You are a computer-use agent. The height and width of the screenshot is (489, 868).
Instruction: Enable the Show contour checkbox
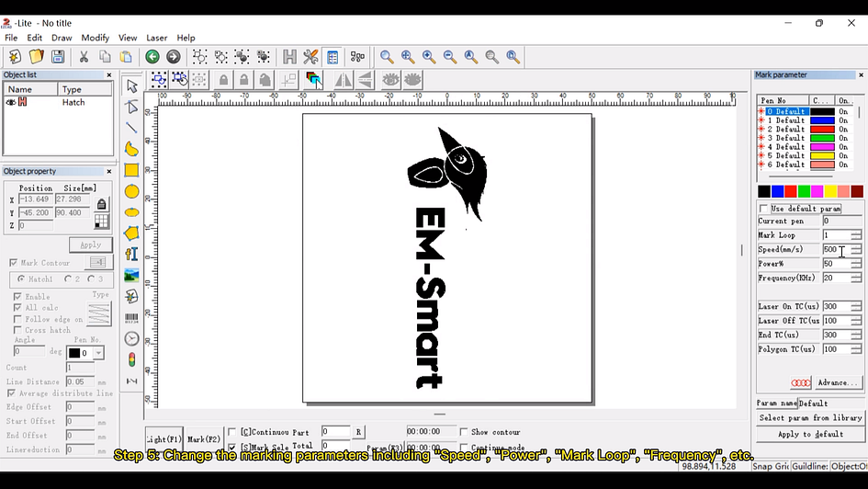click(x=463, y=432)
